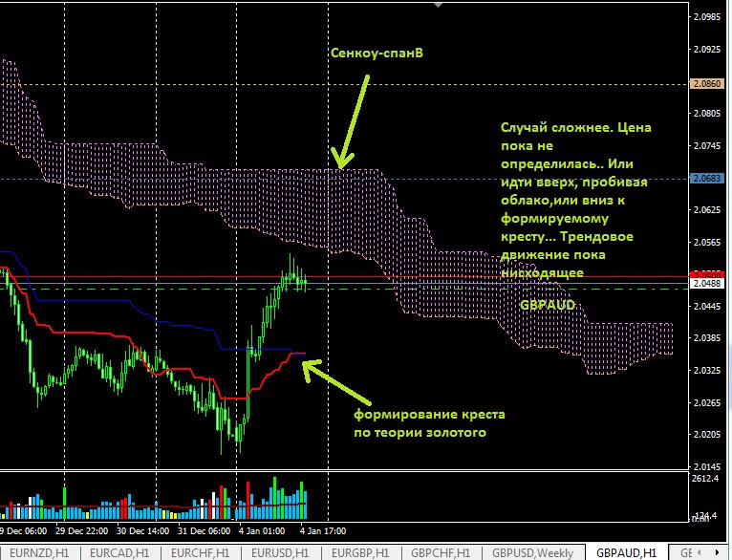Click the '31 Dec 06:00' time label
This screenshot has width=732, height=560.
(204, 531)
